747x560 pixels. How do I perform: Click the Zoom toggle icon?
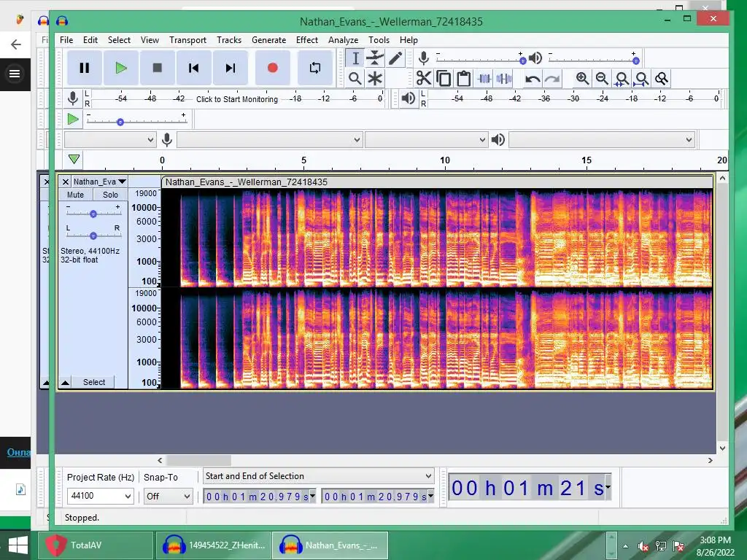pos(661,79)
